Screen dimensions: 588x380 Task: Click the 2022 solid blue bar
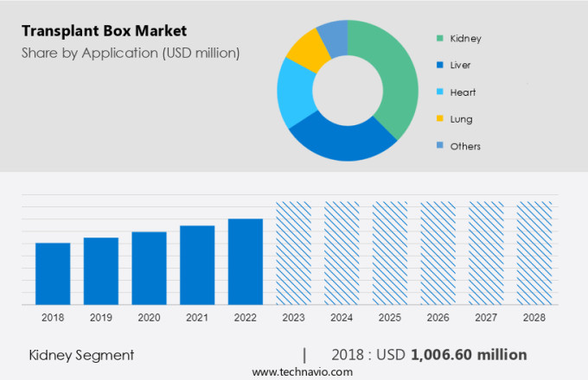pyautogui.click(x=246, y=262)
